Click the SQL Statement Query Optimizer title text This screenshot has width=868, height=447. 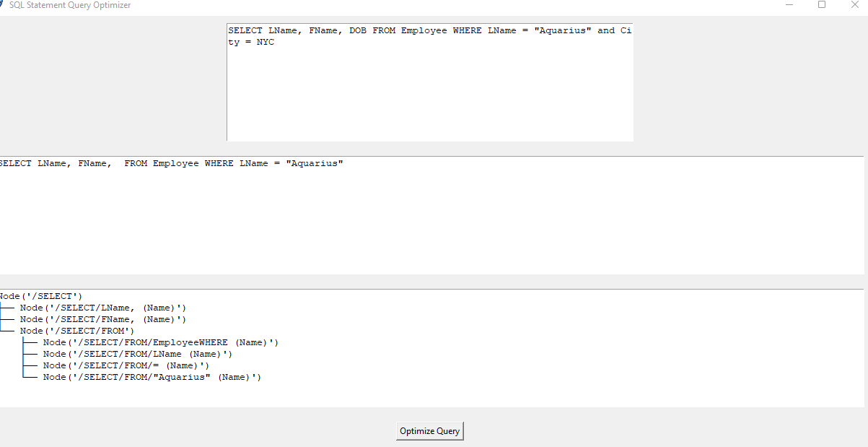(71, 5)
